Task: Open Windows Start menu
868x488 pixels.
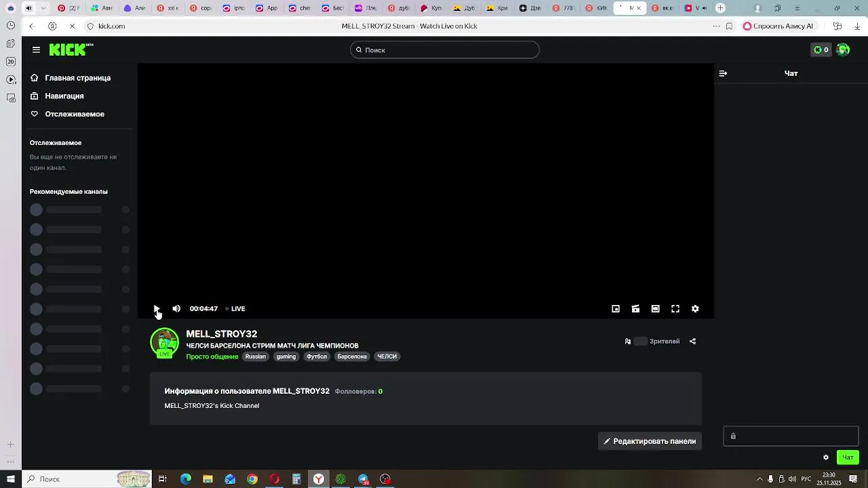Action: tap(10, 479)
